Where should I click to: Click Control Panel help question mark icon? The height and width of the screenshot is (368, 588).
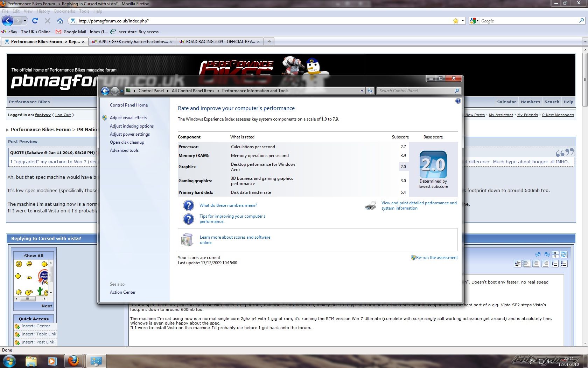click(458, 101)
